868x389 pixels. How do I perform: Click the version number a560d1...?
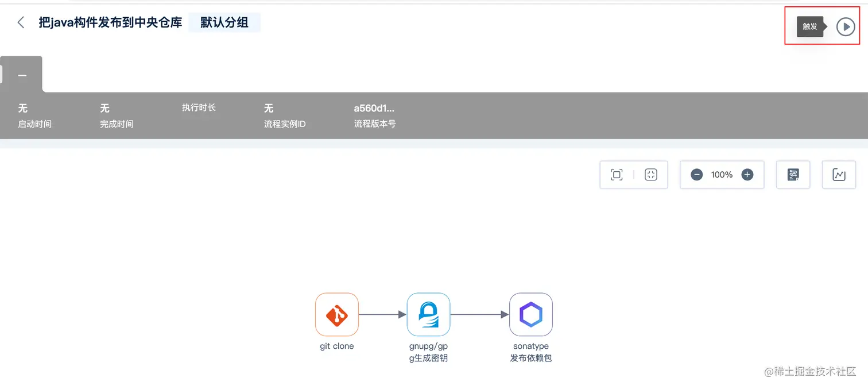pos(374,108)
